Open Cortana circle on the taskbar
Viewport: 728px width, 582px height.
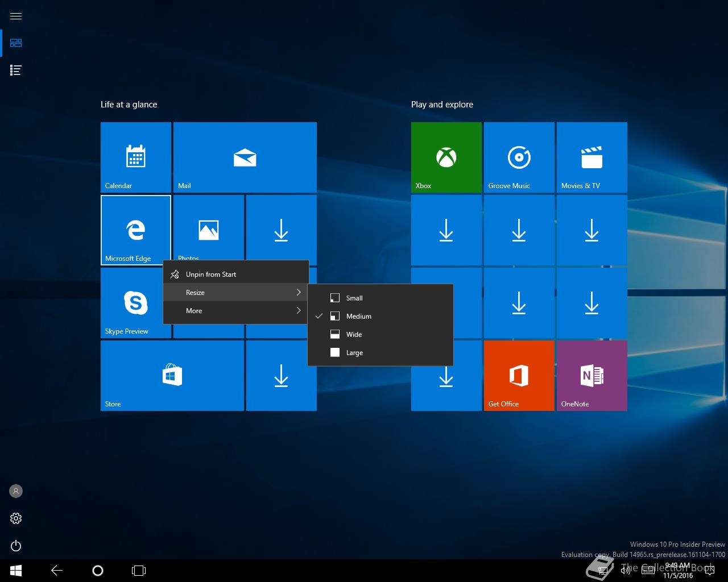pos(98,571)
